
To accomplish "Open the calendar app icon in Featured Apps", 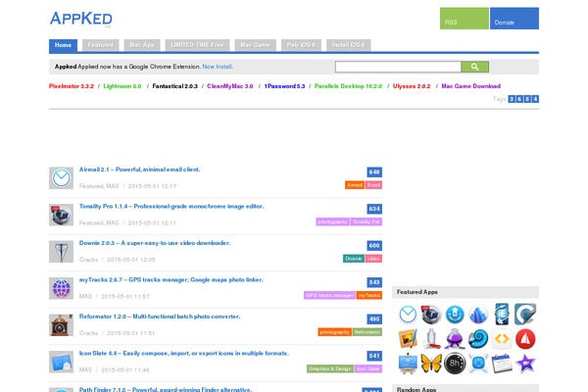I will [502, 364].
